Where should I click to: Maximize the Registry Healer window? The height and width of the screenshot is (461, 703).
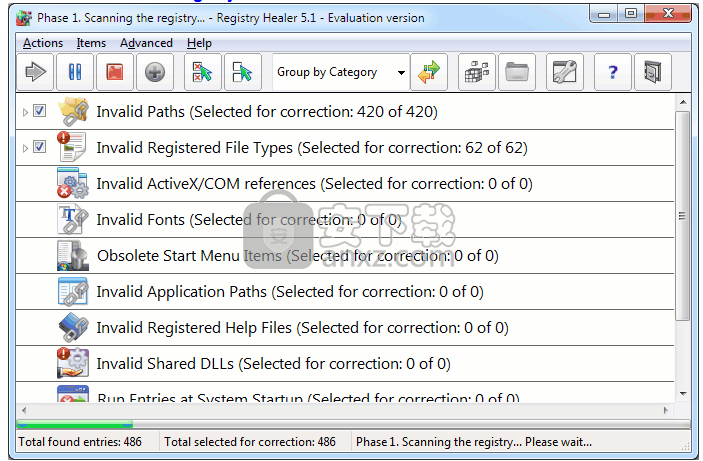pyautogui.click(x=631, y=14)
